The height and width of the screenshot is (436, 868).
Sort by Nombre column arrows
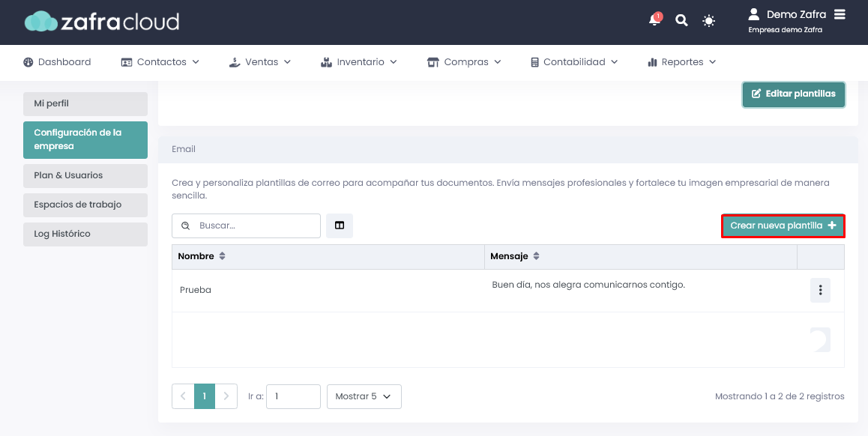click(223, 257)
